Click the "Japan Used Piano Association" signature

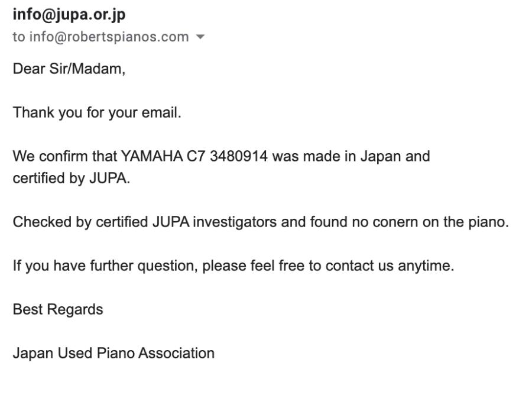coord(113,353)
